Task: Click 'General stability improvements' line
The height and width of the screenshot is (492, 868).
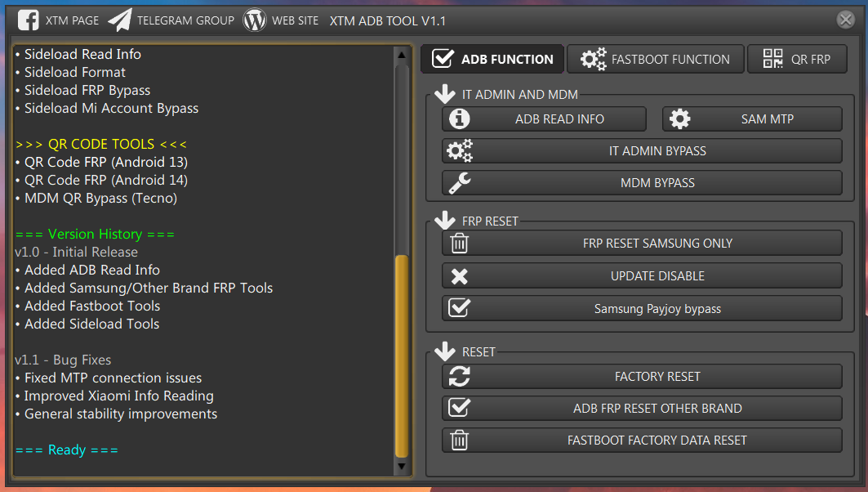Action: (x=121, y=414)
